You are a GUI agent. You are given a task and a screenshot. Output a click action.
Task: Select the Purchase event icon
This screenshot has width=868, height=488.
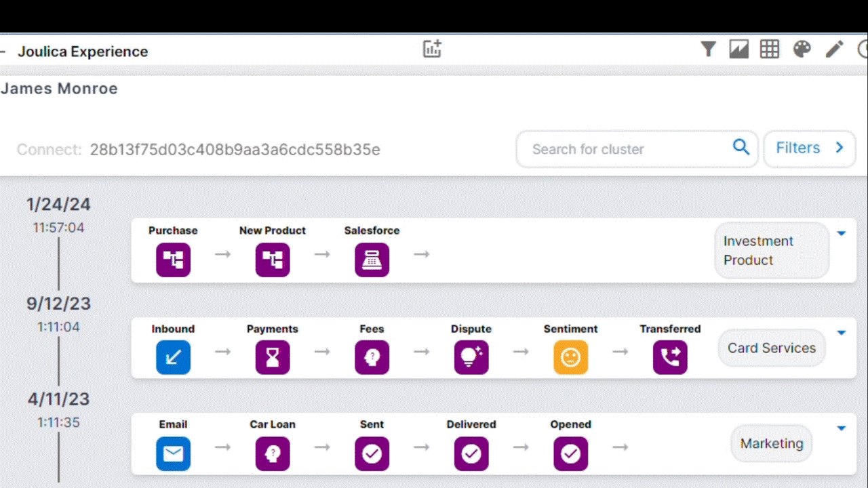point(173,260)
